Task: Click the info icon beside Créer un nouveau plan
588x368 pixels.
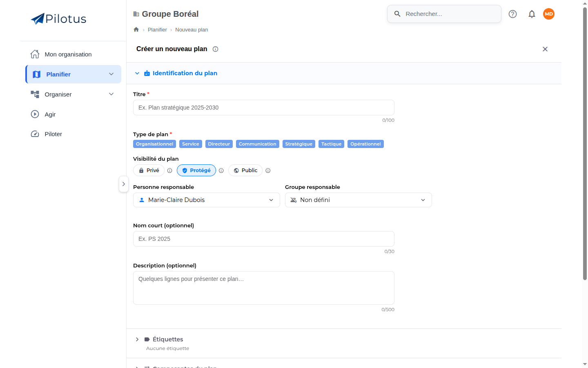Action: point(216,49)
